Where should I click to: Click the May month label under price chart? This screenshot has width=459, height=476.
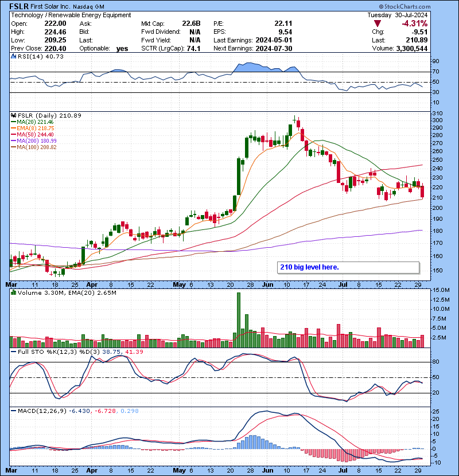click(x=179, y=285)
